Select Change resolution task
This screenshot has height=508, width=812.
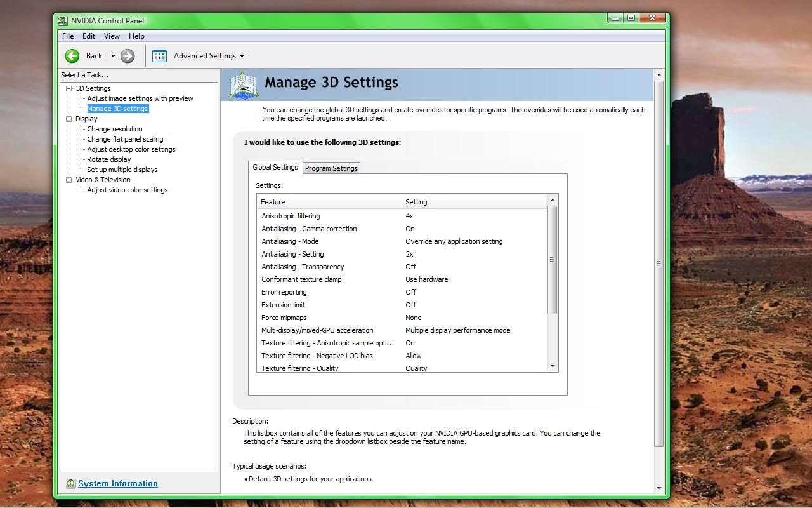115,129
